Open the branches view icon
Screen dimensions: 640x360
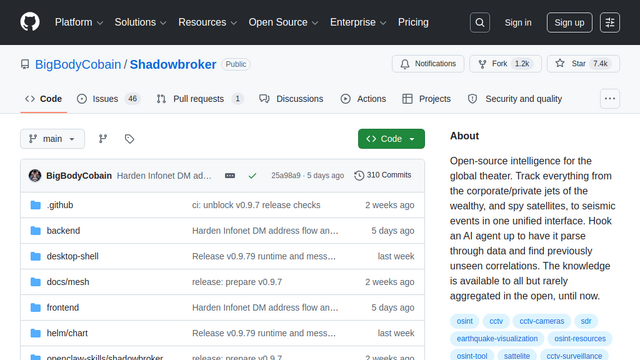(103, 139)
